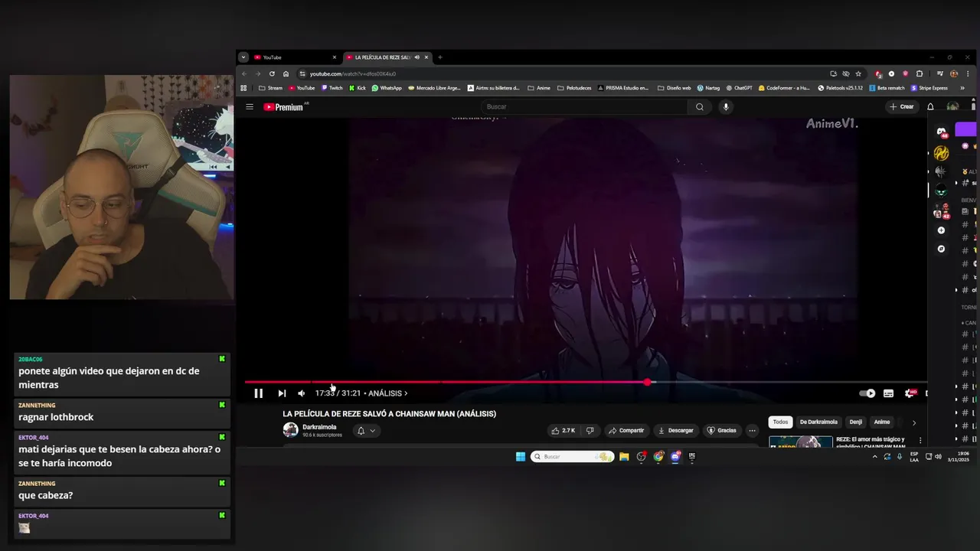Mute the video player volume
This screenshot has height=551, width=980.
click(301, 393)
